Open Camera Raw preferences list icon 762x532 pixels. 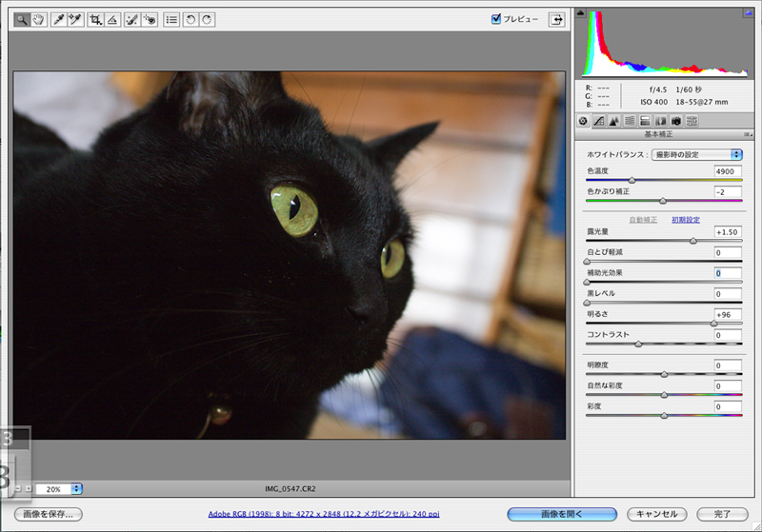[x=171, y=20]
